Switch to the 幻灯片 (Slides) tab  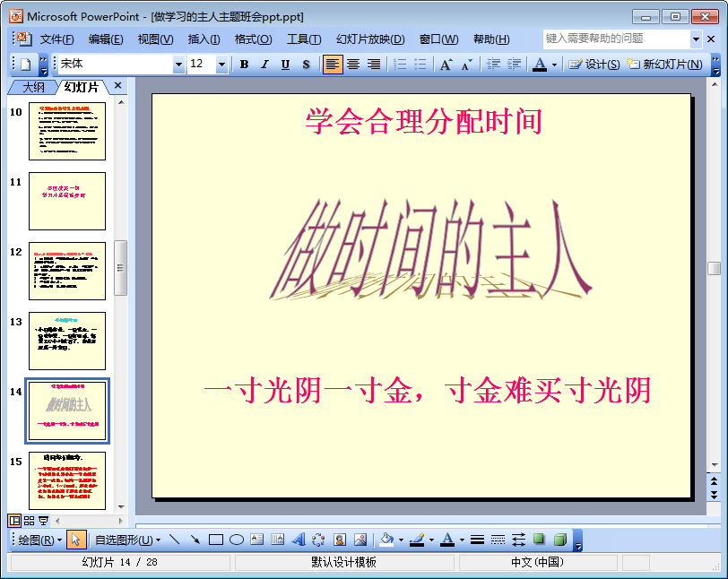(82, 87)
